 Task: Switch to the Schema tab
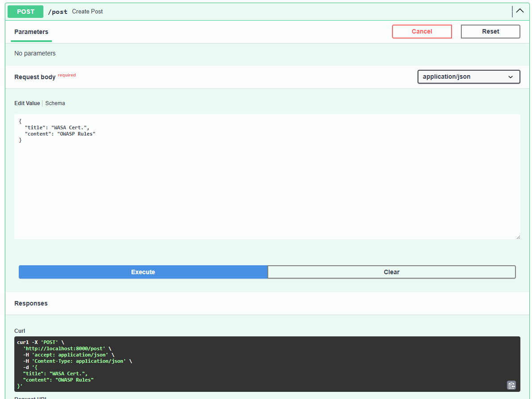point(55,103)
